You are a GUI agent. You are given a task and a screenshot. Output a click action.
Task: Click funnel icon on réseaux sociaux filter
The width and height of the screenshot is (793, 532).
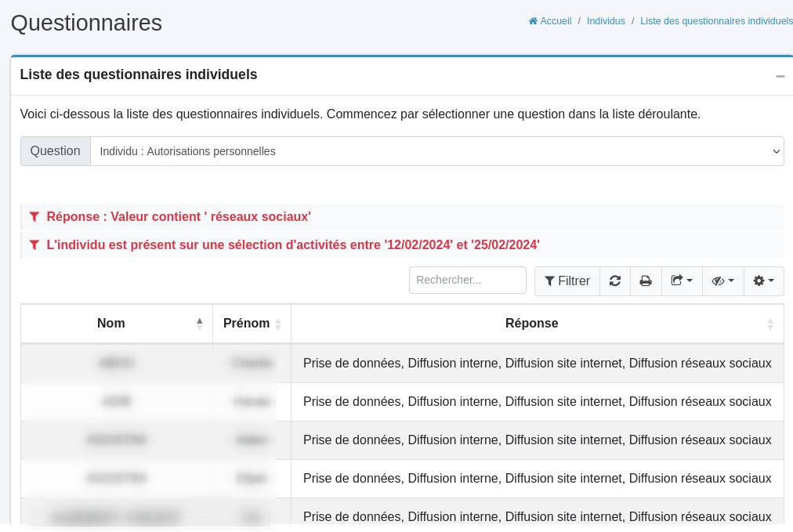pos(34,216)
